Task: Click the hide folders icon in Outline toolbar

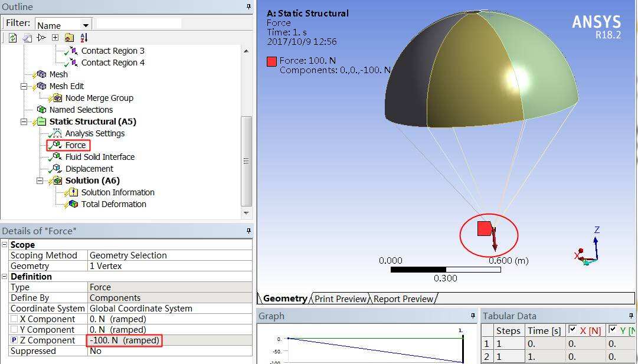Action: (69, 38)
